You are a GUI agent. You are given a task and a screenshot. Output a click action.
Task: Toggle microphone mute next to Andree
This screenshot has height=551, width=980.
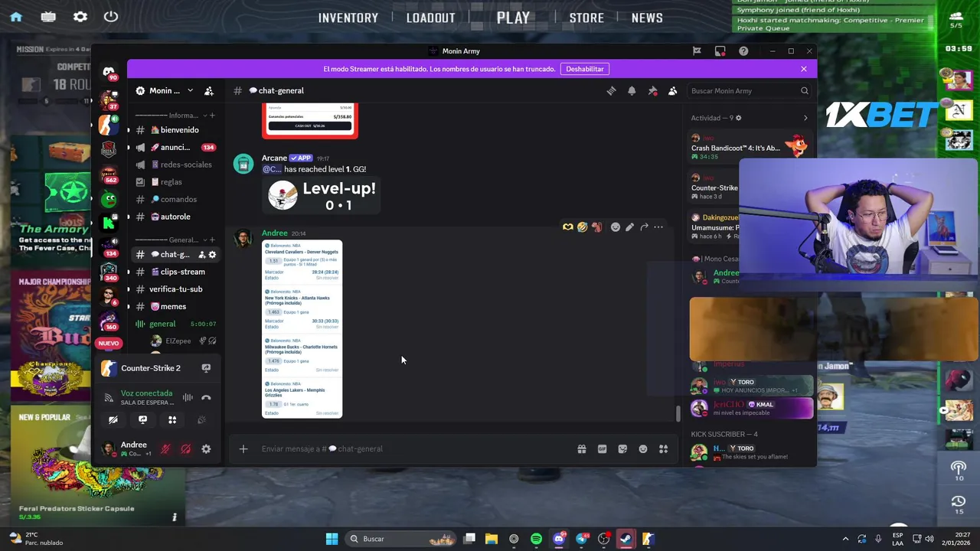point(165,449)
